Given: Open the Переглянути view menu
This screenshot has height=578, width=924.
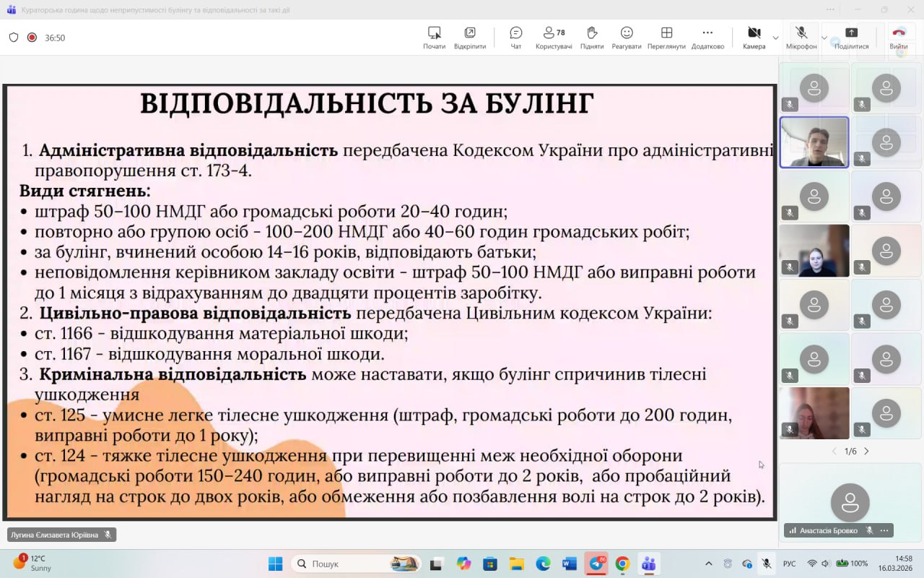Looking at the screenshot, I should 666,38.
